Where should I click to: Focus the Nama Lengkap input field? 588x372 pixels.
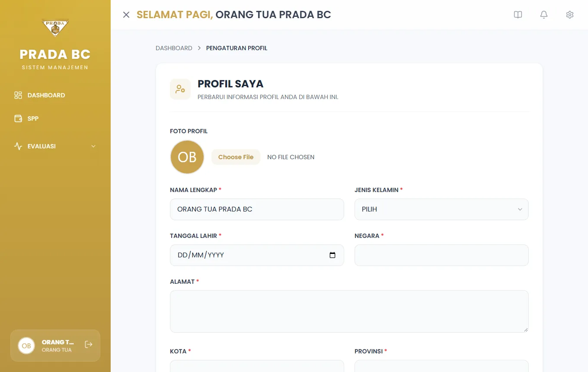[x=257, y=209]
